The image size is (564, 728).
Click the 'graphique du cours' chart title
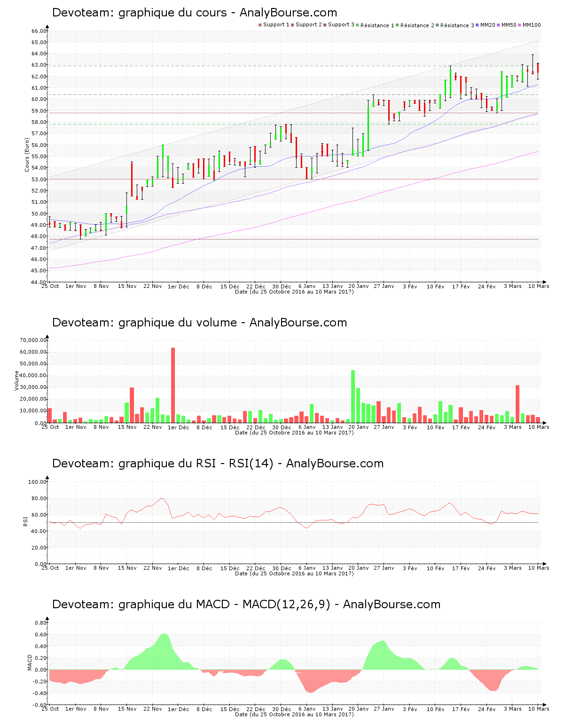coord(195,13)
